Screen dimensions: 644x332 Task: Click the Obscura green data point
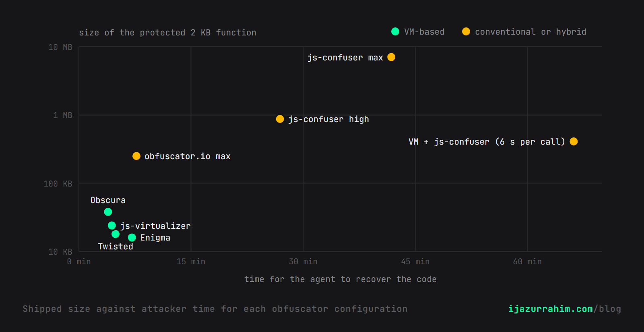[x=108, y=212]
